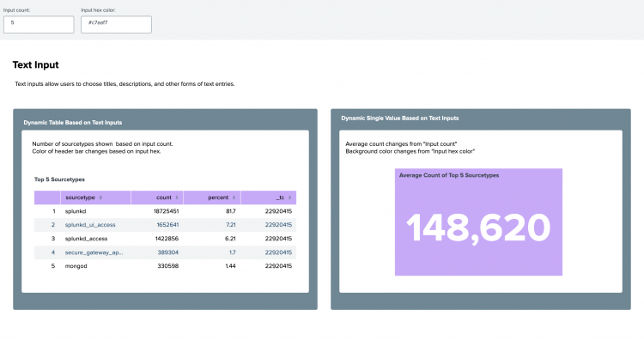Click count value 389304
The height and width of the screenshot is (340, 644).
(x=168, y=252)
